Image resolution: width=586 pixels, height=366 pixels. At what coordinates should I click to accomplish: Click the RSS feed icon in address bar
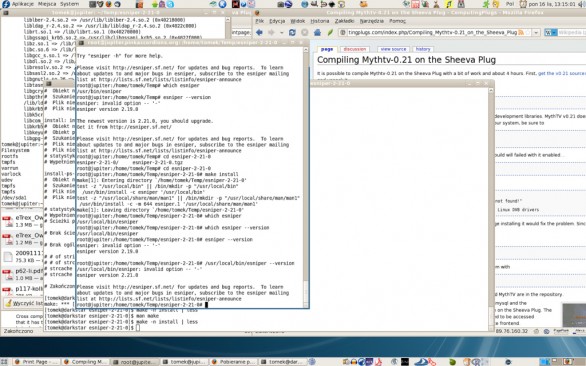tap(521, 33)
